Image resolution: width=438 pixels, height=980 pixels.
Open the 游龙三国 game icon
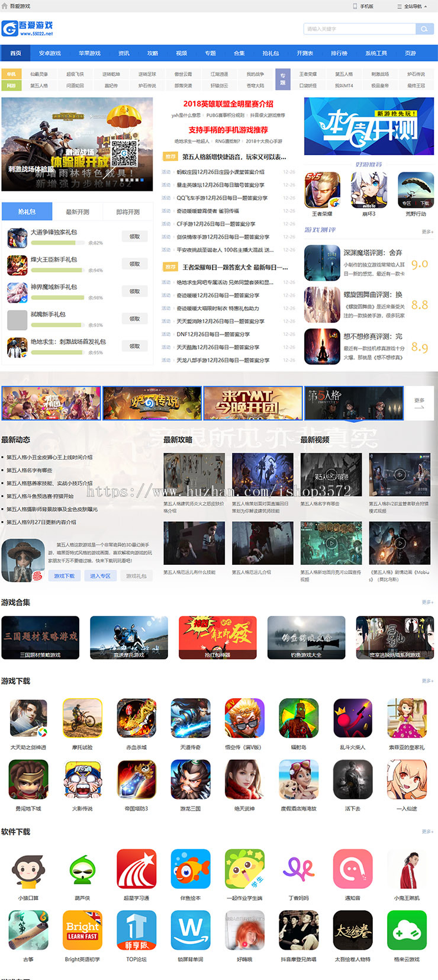point(191,779)
